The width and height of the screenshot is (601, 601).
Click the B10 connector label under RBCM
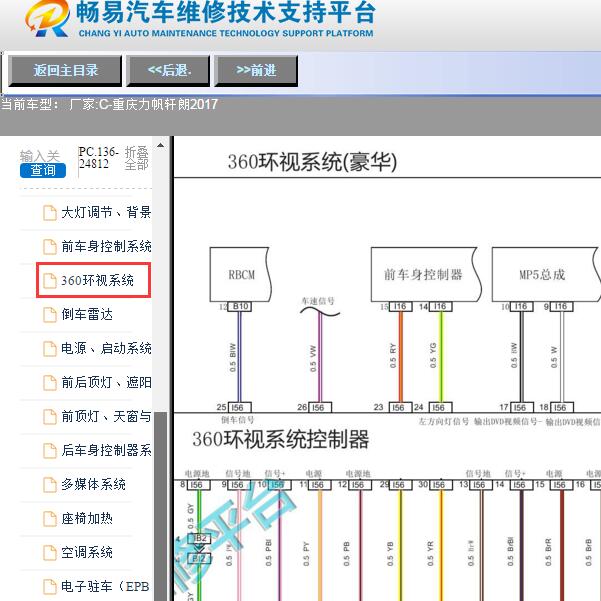click(x=240, y=307)
